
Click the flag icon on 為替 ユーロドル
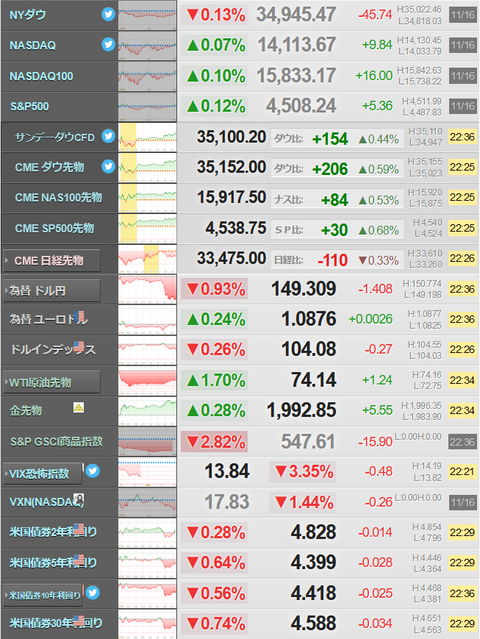(x=80, y=316)
